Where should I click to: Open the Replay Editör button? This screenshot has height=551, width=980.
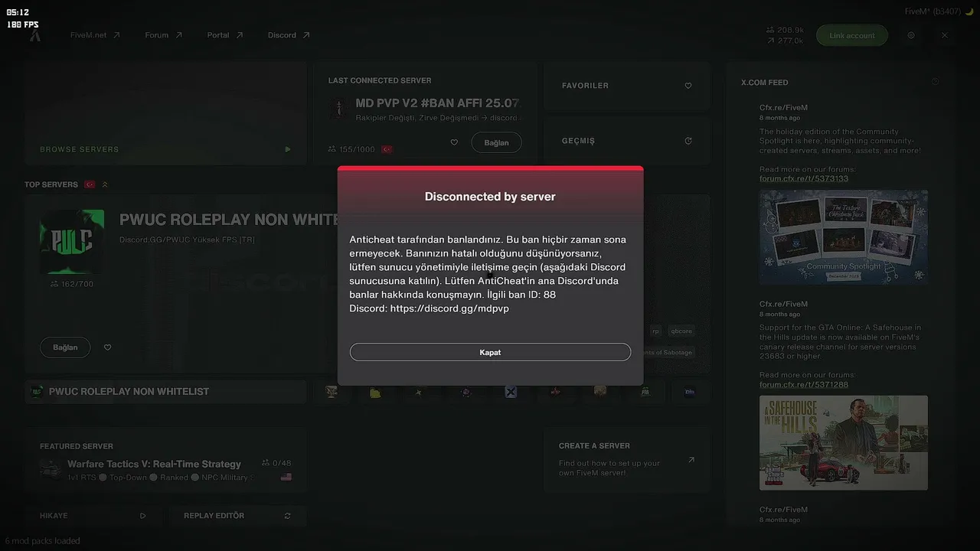237,516
